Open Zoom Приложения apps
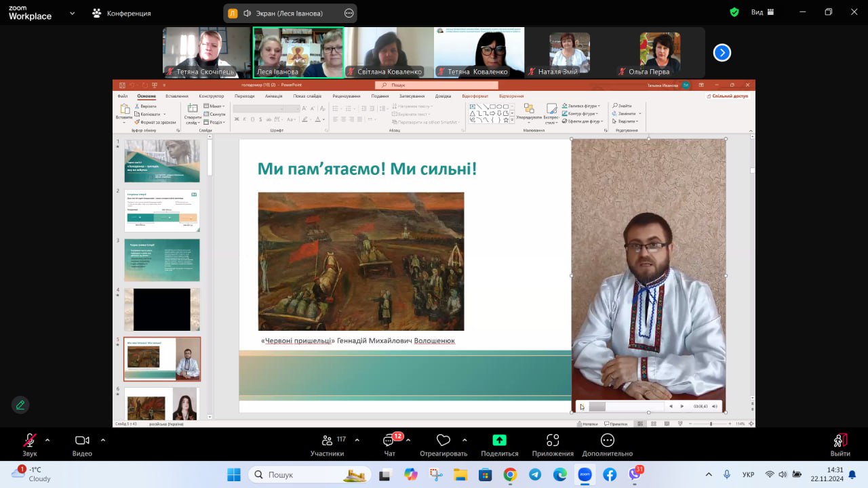 tap(553, 445)
